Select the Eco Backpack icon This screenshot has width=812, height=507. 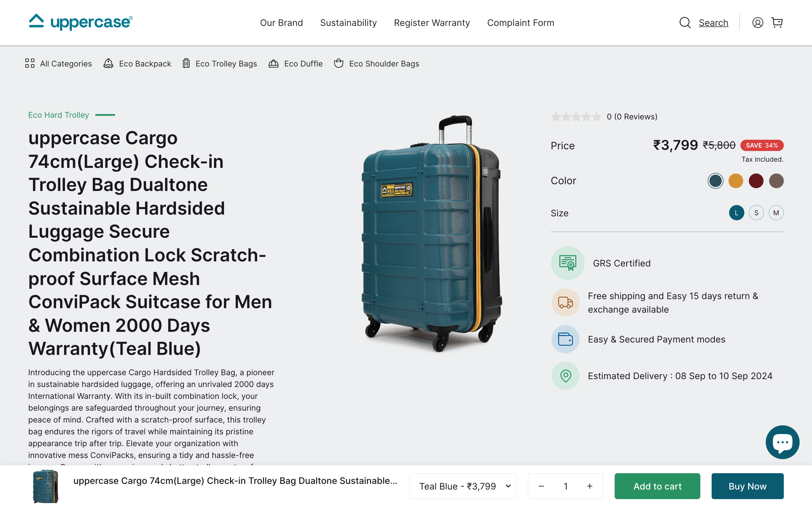tap(108, 63)
